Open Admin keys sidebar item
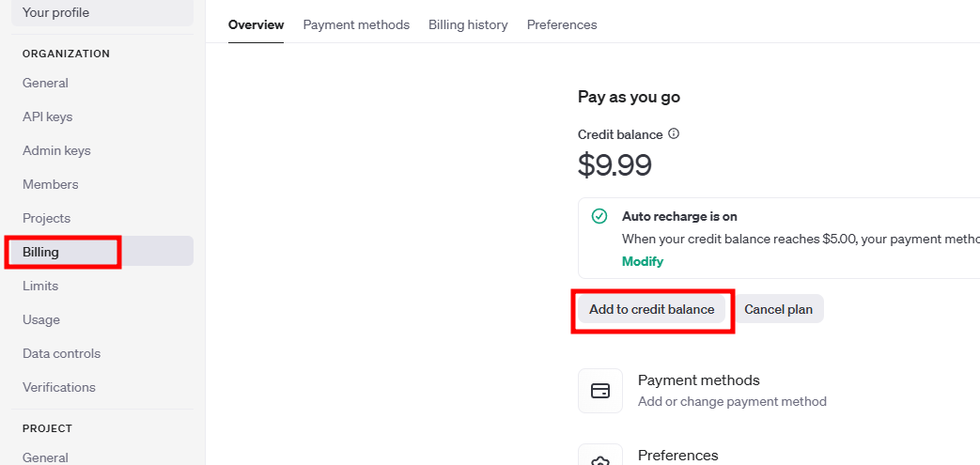The width and height of the screenshot is (980, 465). click(56, 150)
